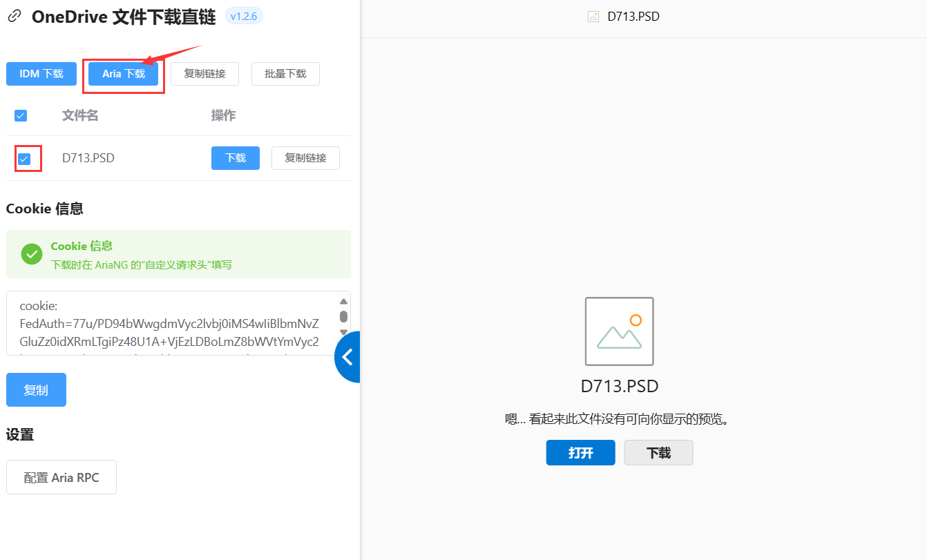Click the blue 复制 cookie button
The image size is (927, 560).
click(x=36, y=390)
